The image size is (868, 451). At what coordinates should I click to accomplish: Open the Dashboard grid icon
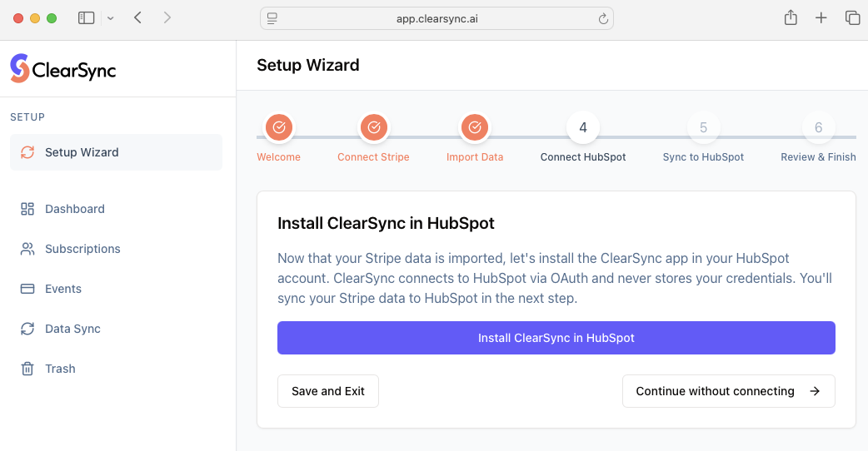click(27, 209)
